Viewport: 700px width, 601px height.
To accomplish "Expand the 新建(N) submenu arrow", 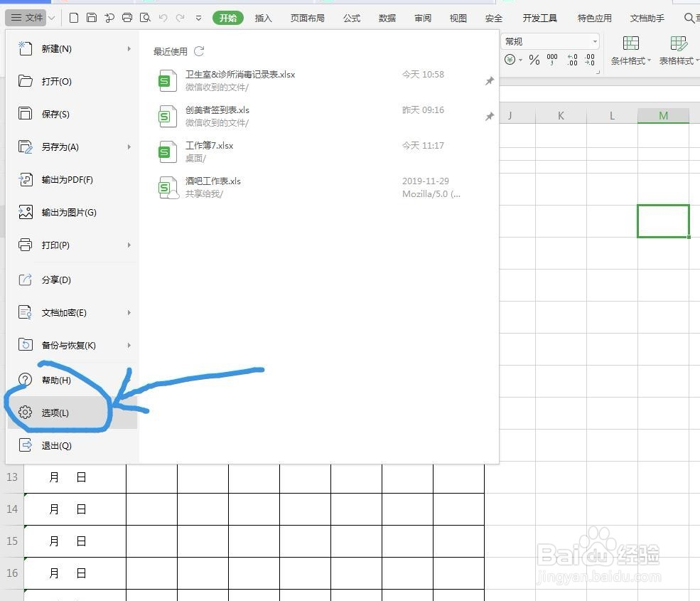I will point(129,48).
